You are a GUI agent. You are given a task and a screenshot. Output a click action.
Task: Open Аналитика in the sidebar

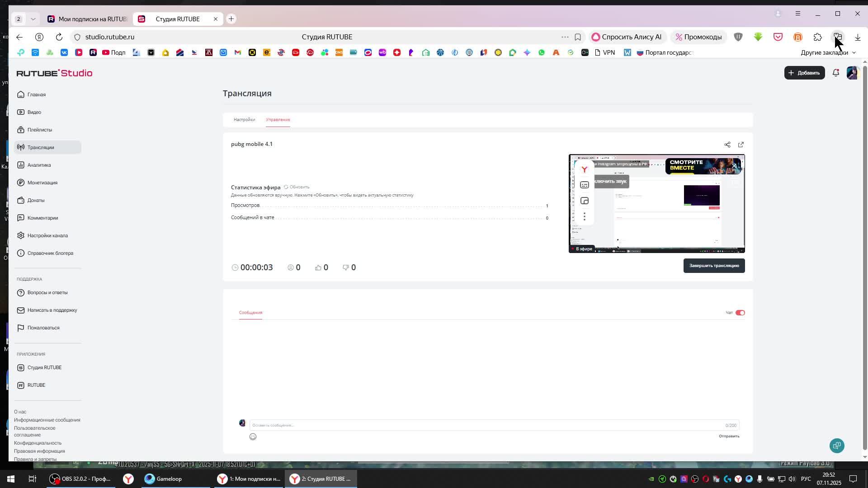coord(39,165)
